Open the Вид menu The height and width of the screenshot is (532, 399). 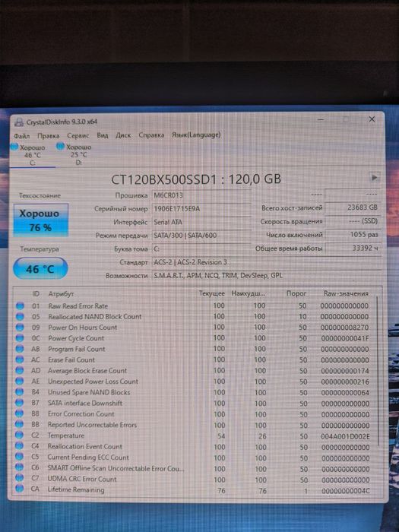click(x=103, y=135)
